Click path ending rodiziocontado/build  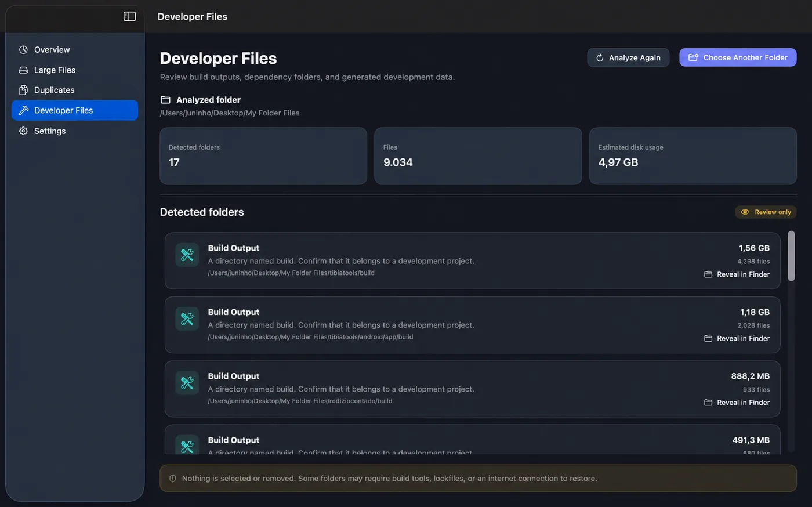300,401
